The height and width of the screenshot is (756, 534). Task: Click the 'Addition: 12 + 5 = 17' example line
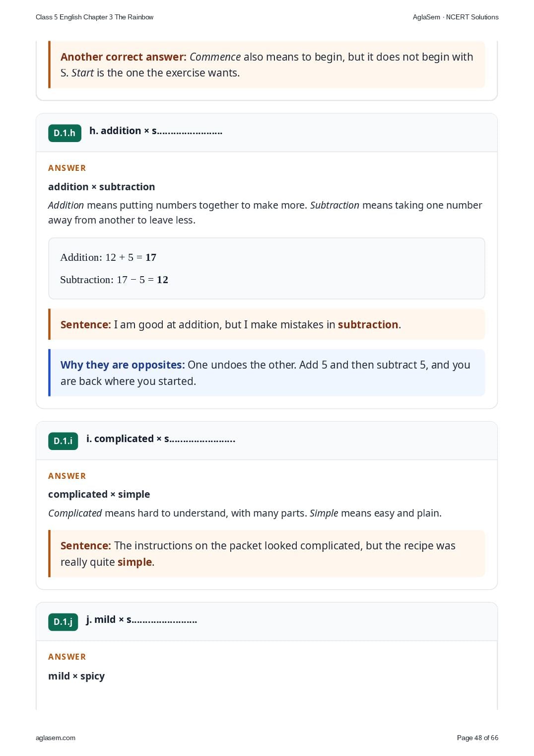coord(108,257)
